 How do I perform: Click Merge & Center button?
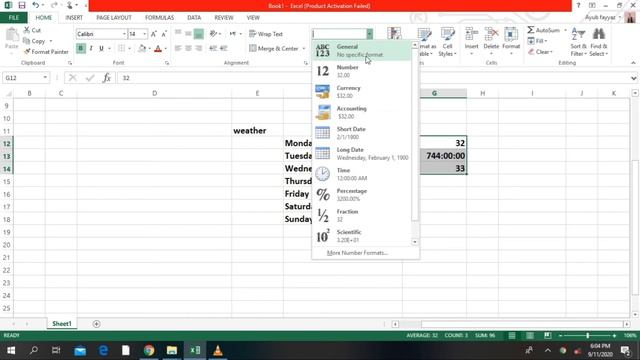pyautogui.click(x=274, y=49)
